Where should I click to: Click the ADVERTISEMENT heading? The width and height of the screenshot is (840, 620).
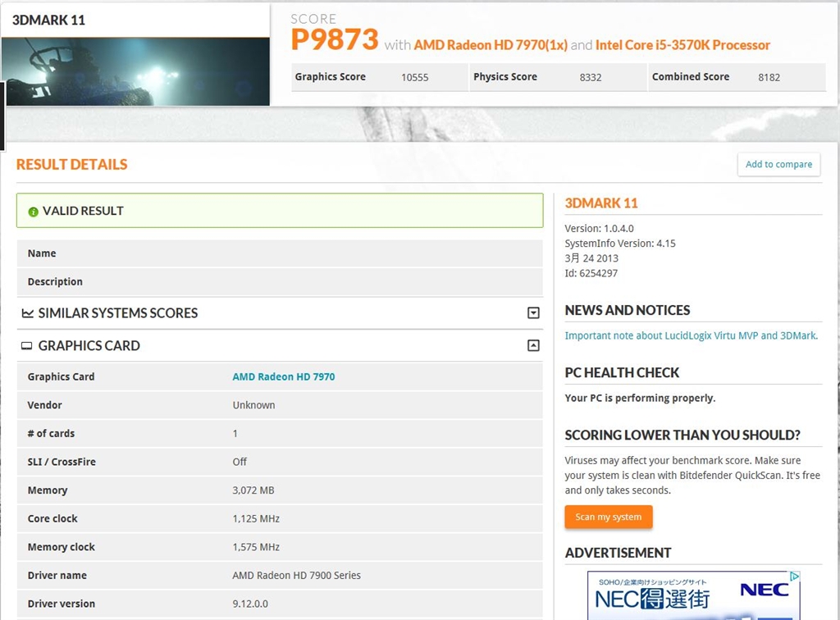coord(618,553)
